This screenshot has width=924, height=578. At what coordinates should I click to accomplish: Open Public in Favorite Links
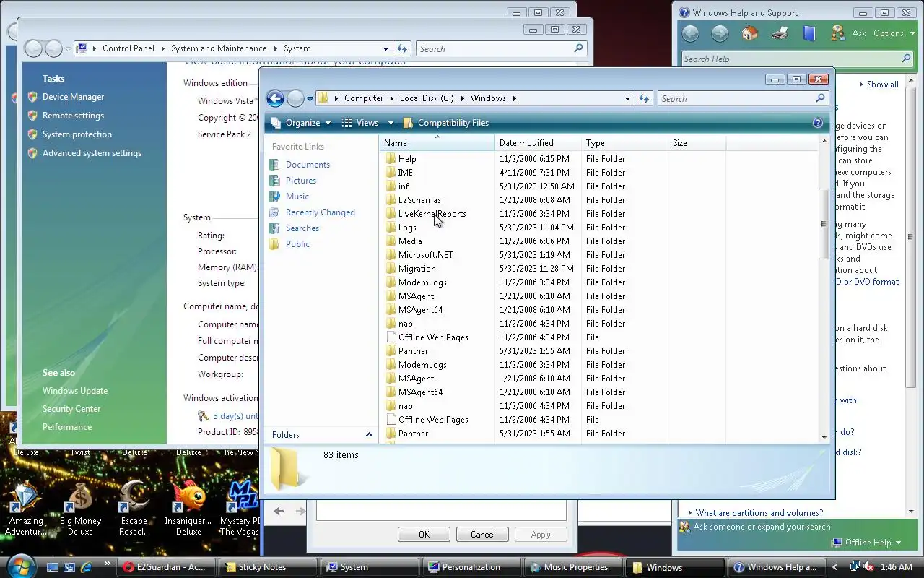pos(297,244)
